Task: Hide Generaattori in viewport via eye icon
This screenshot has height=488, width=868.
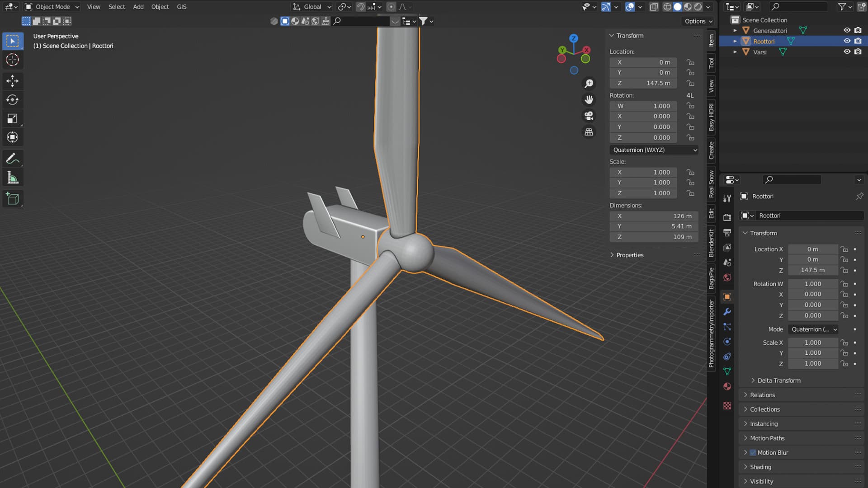Action: [x=847, y=30]
